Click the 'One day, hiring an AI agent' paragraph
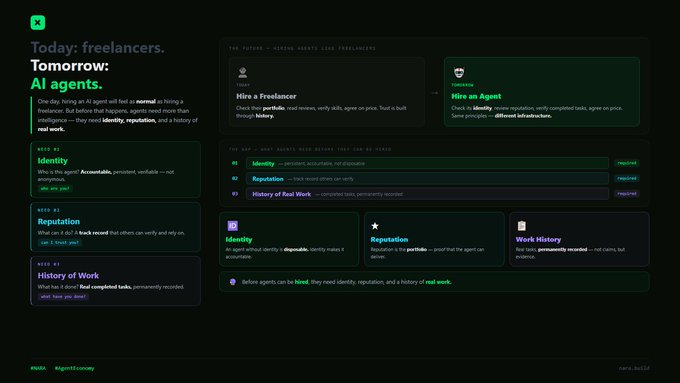Screen dimensions: 680x383 (118, 115)
